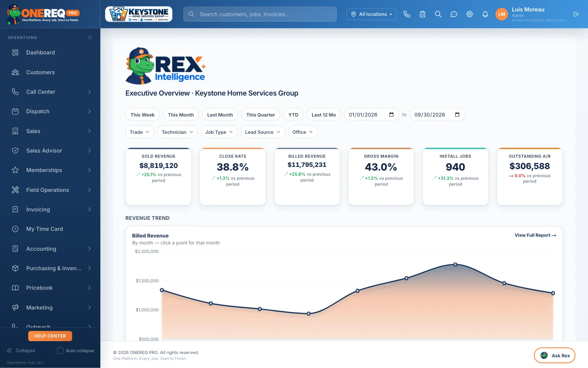588x368 pixels.
Task: Open the Lead Source filter dropdown
Action: pos(262,132)
